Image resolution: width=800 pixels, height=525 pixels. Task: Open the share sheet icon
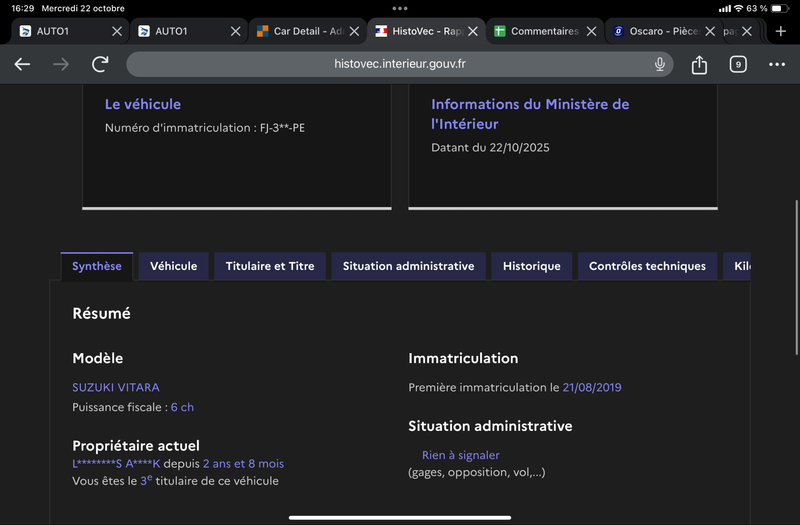pyautogui.click(x=699, y=64)
